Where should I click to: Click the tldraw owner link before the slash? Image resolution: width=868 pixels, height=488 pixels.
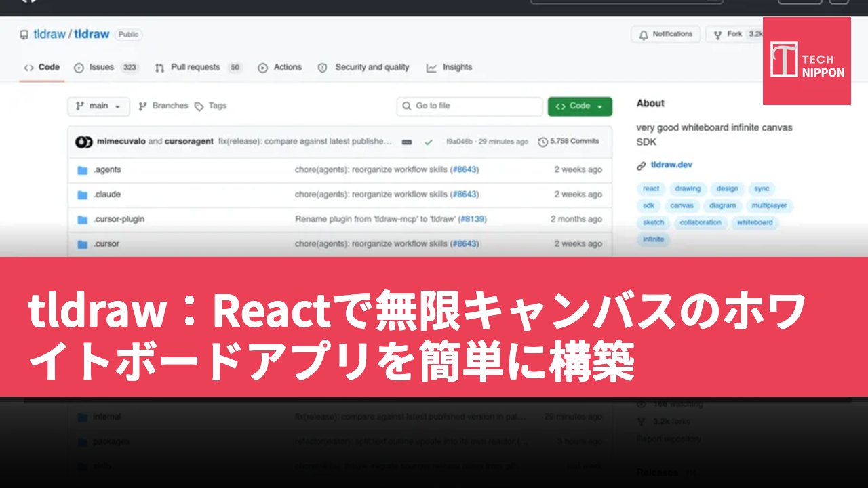click(48, 34)
